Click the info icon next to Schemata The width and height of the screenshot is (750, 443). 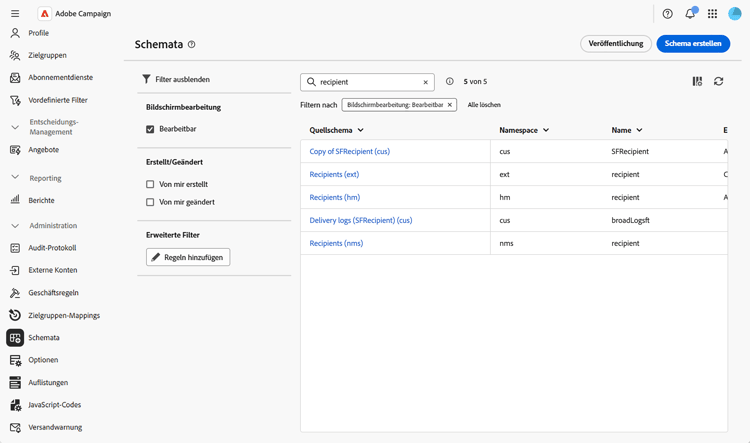[x=191, y=44]
